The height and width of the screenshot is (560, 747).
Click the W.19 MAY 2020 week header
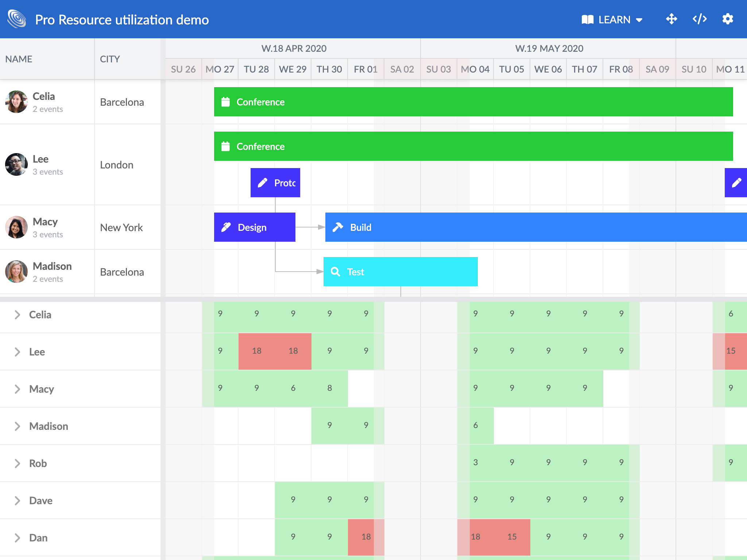click(549, 48)
